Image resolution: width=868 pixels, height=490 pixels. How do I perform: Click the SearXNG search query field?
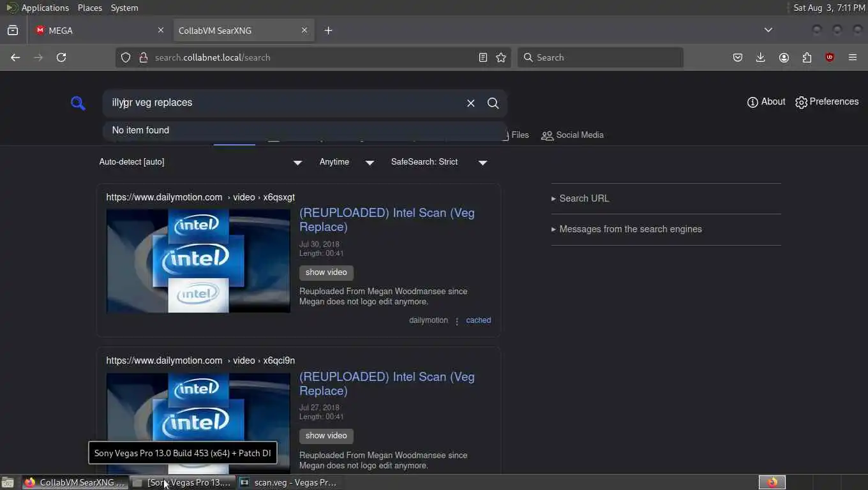point(284,103)
